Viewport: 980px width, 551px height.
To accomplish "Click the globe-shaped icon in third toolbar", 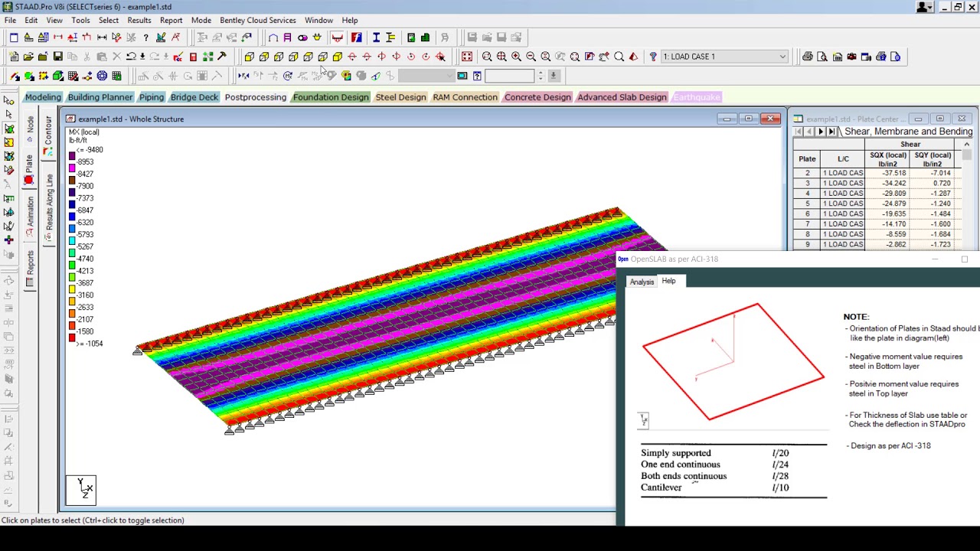I will point(102,76).
